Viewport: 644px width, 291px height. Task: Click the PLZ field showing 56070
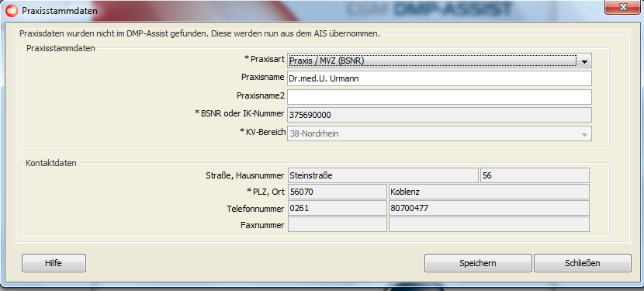[x=338, y=192]
